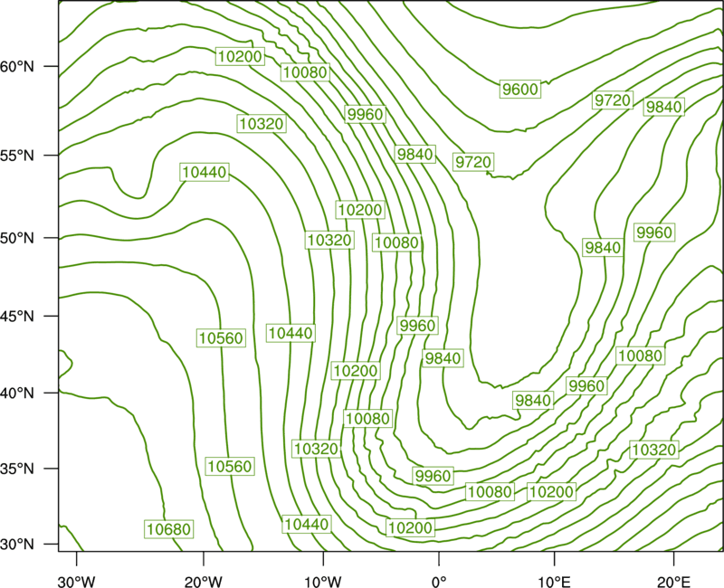
Task: Click the 30°N latitude axis label
Action: click(x=17, y=545)
